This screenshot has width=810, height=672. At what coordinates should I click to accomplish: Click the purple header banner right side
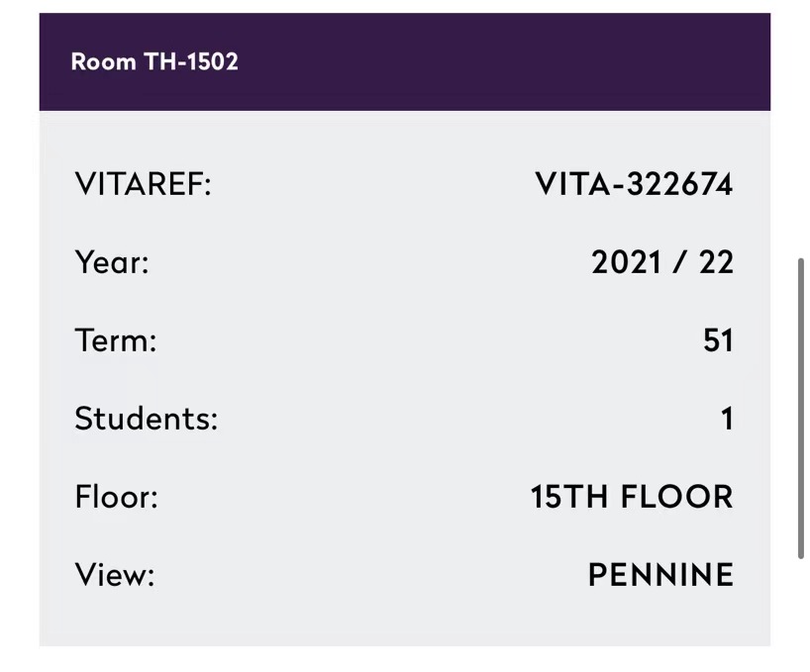tap(568, 61)
